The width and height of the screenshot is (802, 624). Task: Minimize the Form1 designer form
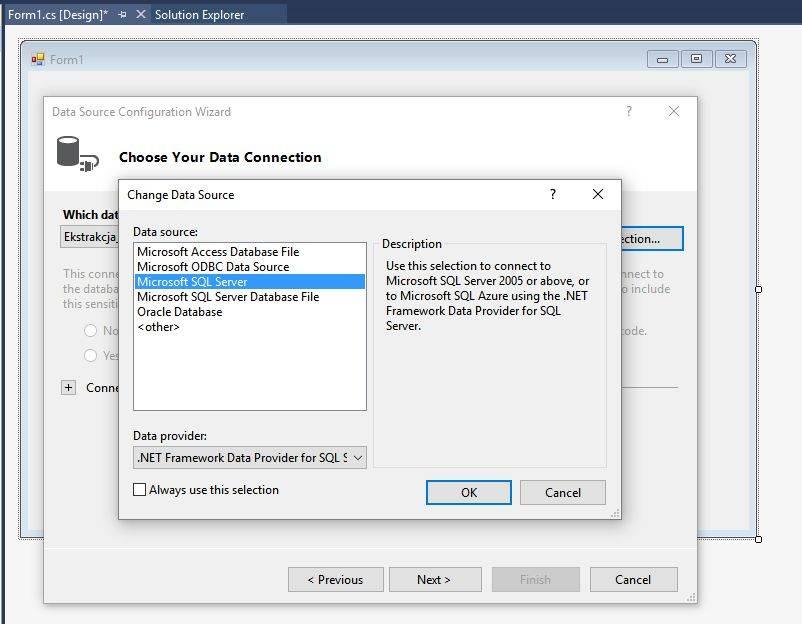[662, 59]
